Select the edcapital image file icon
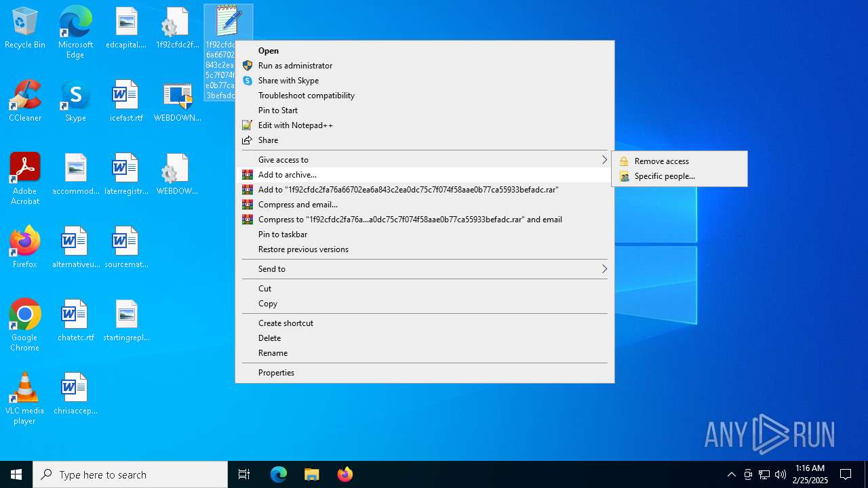The width and height of the screenshot is (868, 488). coord(126,28)
